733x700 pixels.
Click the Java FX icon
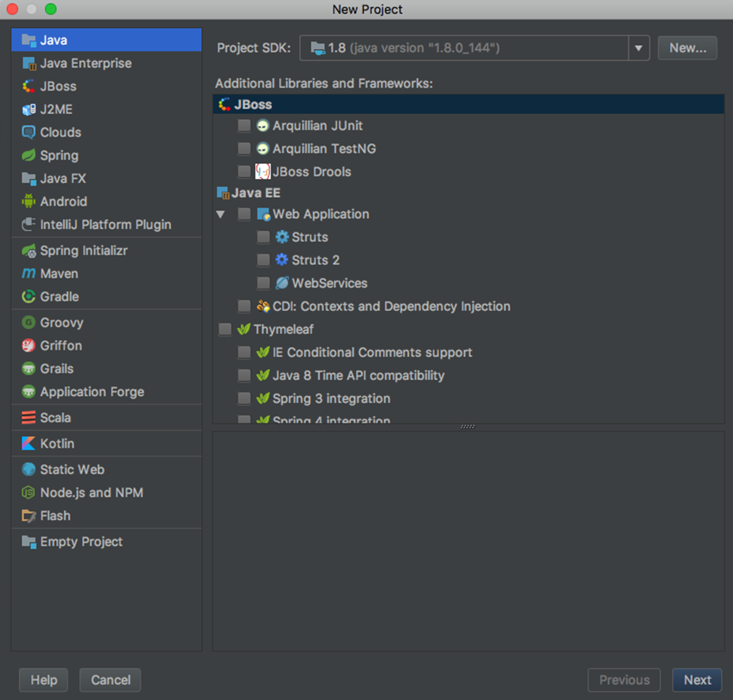(x=29, y=179)
